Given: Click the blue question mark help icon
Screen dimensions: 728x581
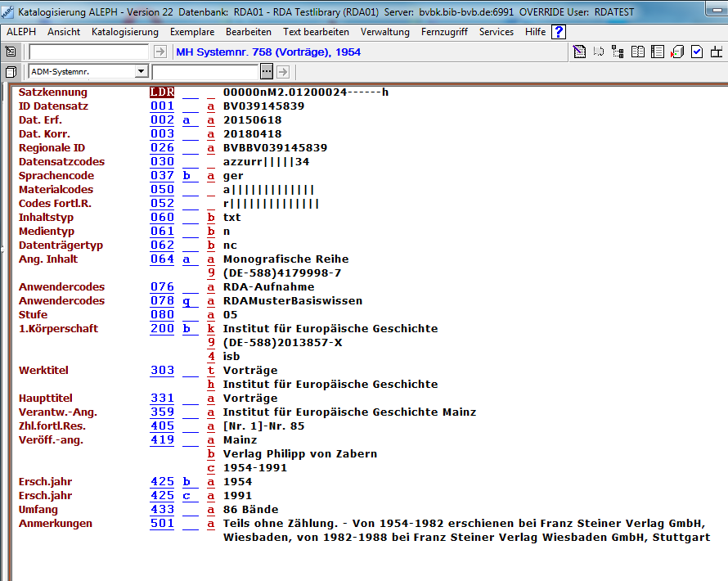Looking at the screenshot, I should (559, 32).
